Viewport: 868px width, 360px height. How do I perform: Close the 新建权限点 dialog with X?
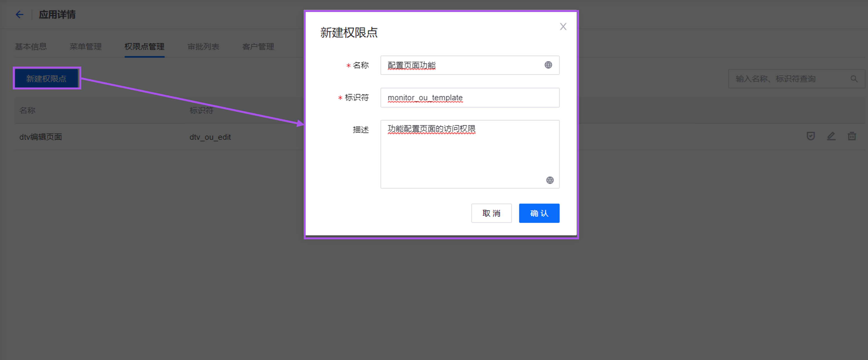point(563,27)
